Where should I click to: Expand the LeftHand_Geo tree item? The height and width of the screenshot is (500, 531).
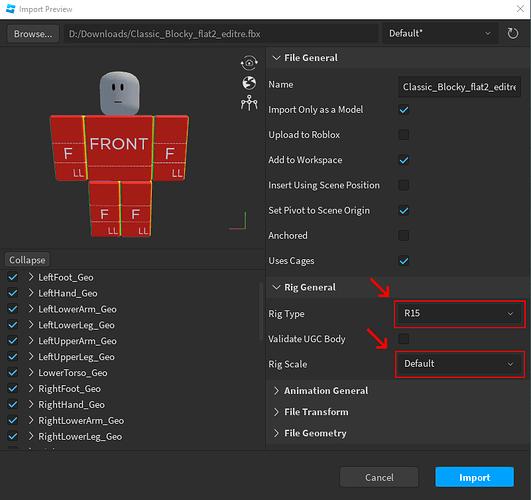31,293
